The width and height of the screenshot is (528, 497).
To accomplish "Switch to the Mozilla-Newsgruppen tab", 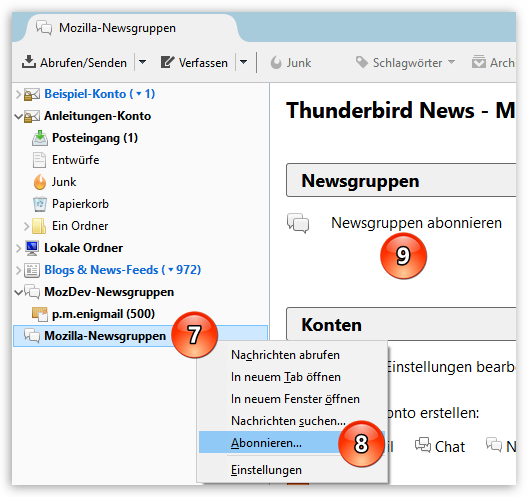I will point(117,28).
